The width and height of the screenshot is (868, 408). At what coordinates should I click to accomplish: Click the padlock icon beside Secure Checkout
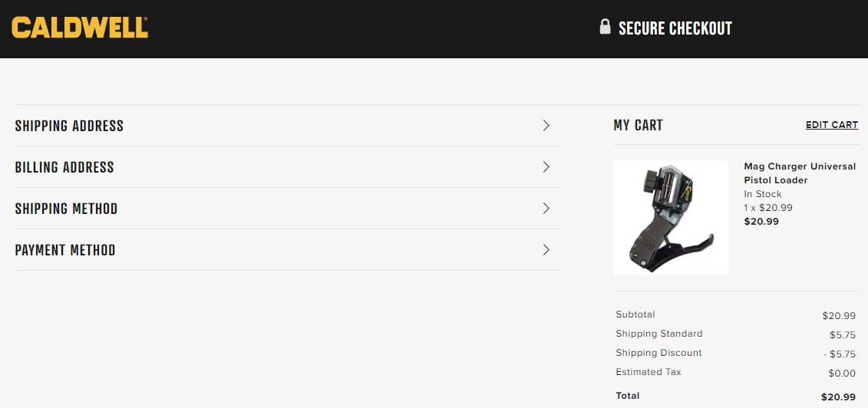point(605,27)
